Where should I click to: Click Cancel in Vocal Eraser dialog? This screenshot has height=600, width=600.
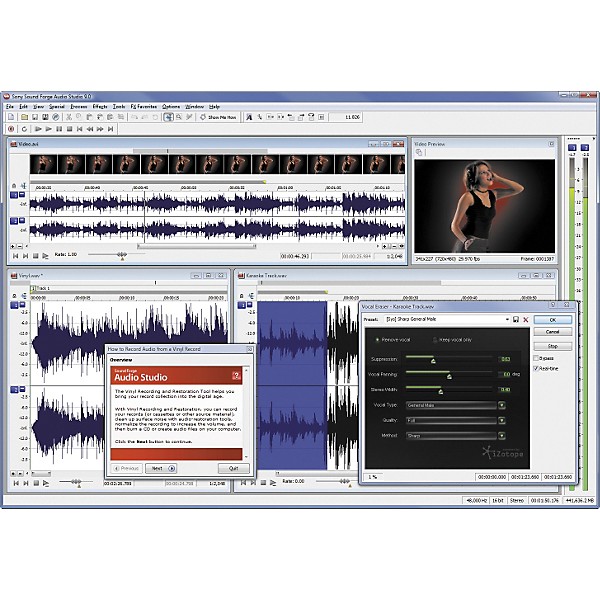(553, 332)
